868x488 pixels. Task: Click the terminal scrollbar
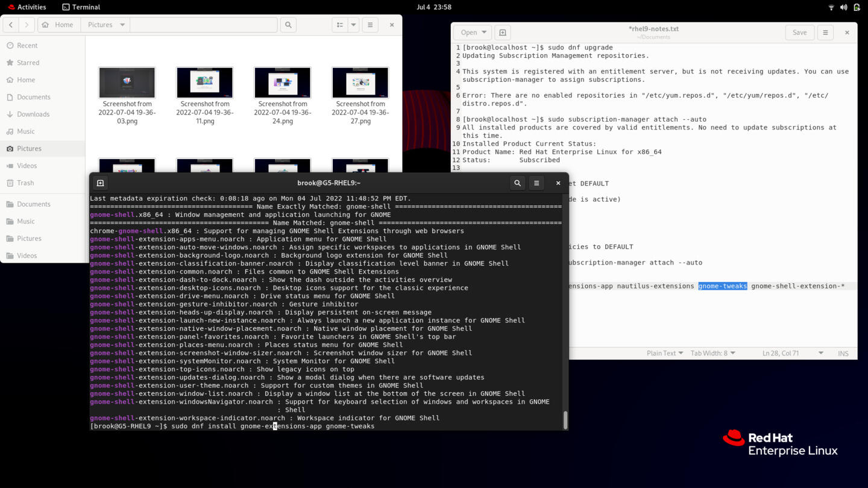[x=565, y=420]
